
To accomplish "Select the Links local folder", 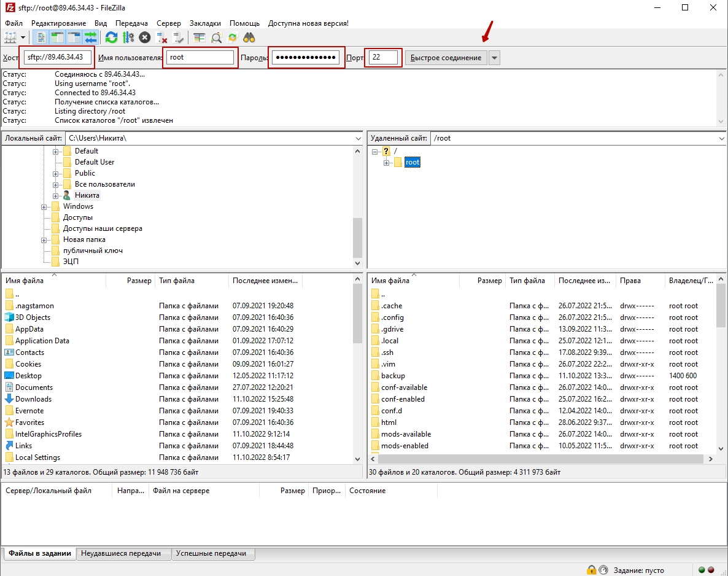I will (23, 445).
